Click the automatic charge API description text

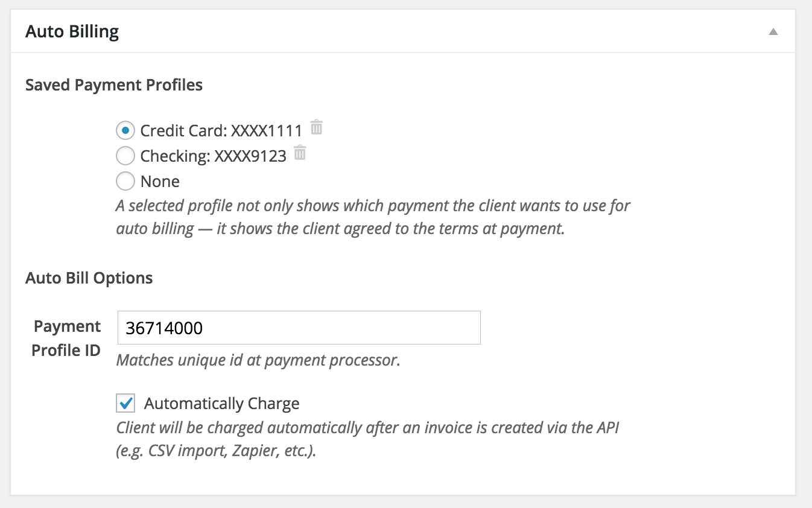pos(368,428)
